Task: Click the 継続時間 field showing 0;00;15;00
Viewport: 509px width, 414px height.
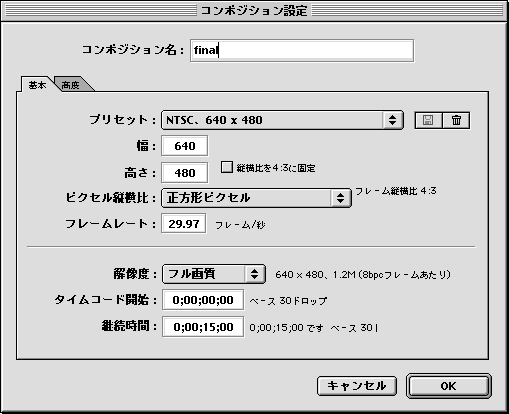Action: pyautogui.click(x=203, y=327)
